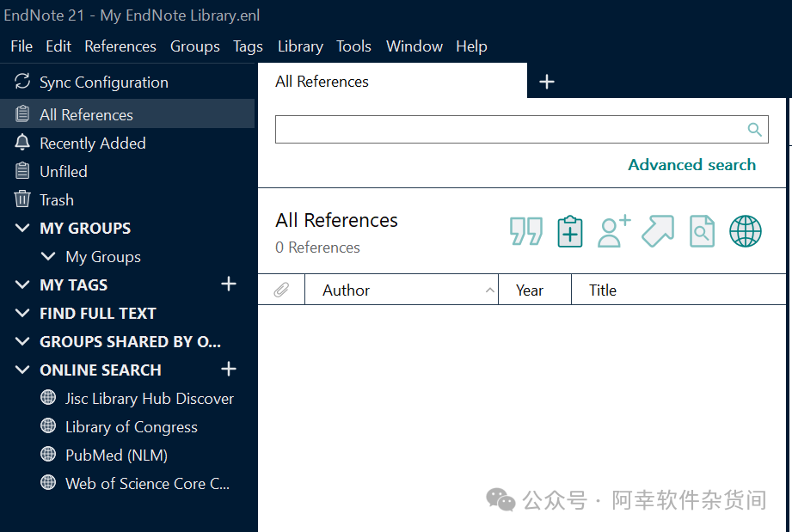Open the Advanced search link
This screenshot has height=532, width=792.
[691, 165]
